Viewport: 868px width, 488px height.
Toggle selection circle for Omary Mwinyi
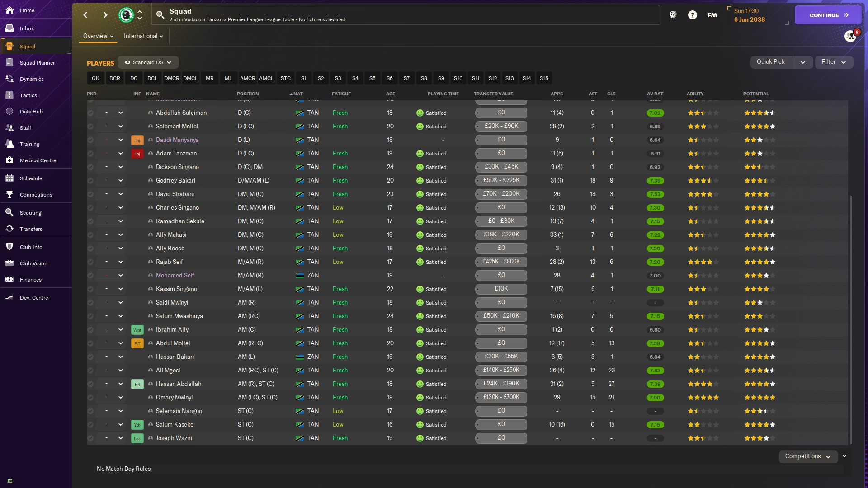(90, 398)
